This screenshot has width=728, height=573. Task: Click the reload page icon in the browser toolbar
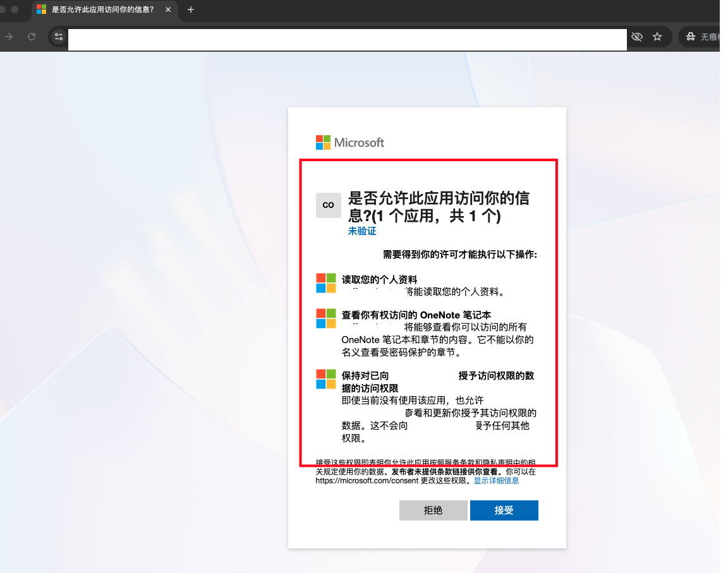32,37
